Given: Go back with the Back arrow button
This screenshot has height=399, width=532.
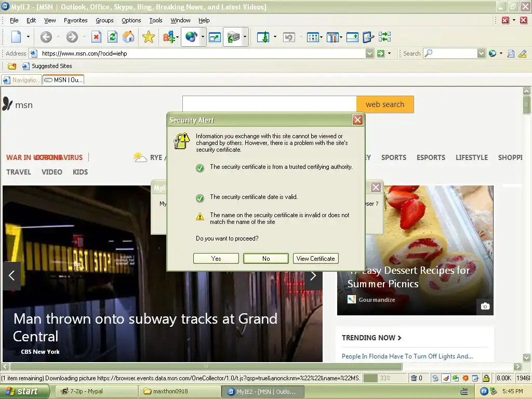Looking at the screenshot, I should click(46, 37).
